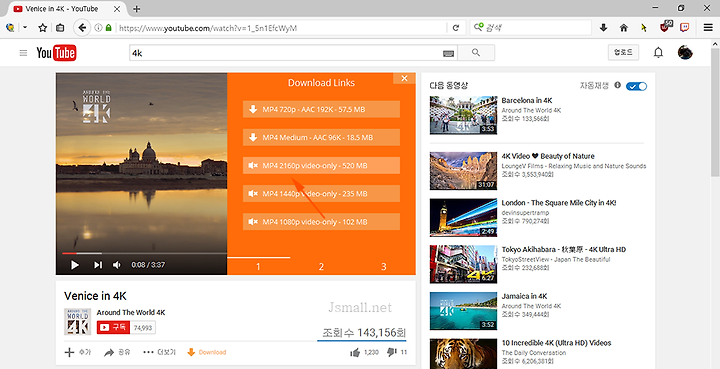
Task: Reload the page using the refresh icon
Action: [x=456, y=28]
